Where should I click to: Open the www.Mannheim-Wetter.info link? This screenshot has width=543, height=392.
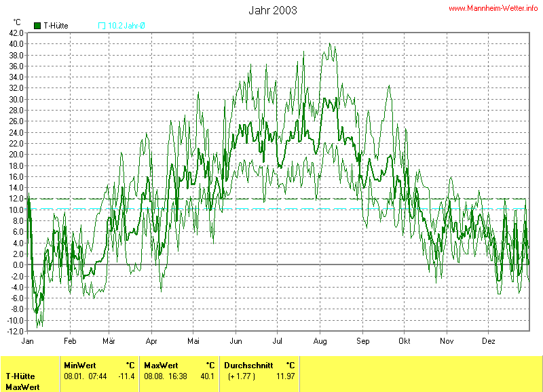coord(495,8)
